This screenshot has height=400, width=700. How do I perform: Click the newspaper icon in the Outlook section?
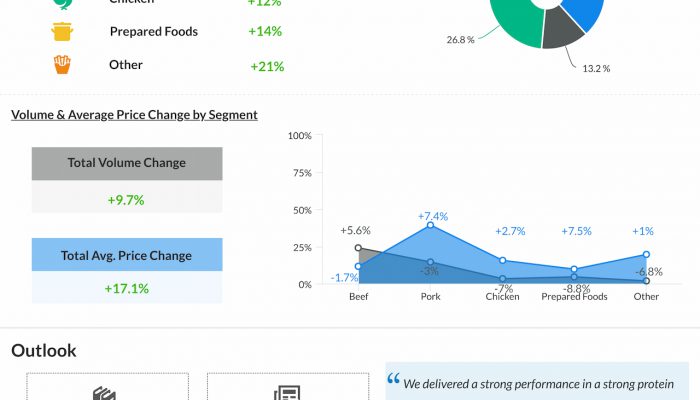pyautogui.click(x=288, y=393)
